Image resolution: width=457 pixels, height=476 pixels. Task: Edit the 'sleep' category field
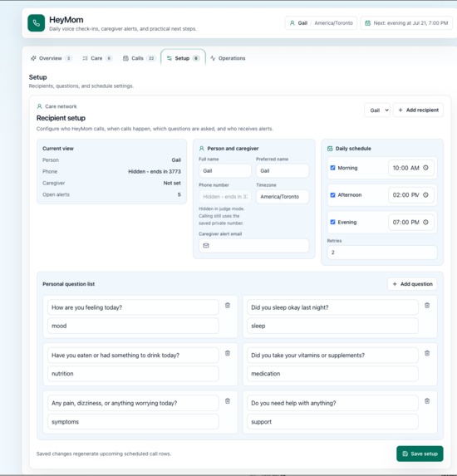point(332,326)
